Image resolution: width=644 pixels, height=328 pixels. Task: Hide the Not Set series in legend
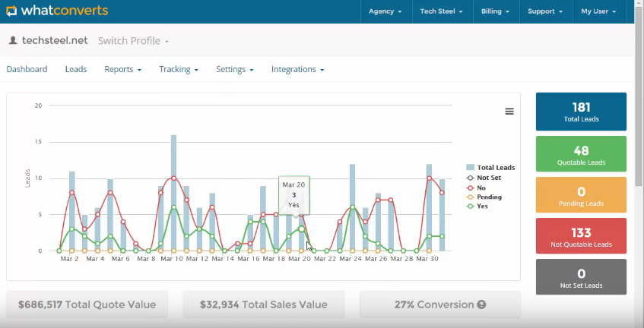tap(488, 177)
